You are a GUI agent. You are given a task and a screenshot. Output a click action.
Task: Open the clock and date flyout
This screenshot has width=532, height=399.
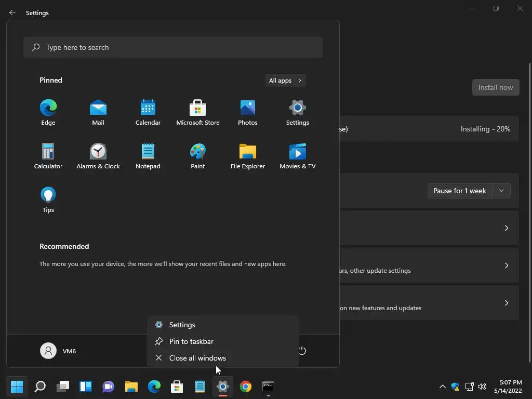(x=508, y=387)
